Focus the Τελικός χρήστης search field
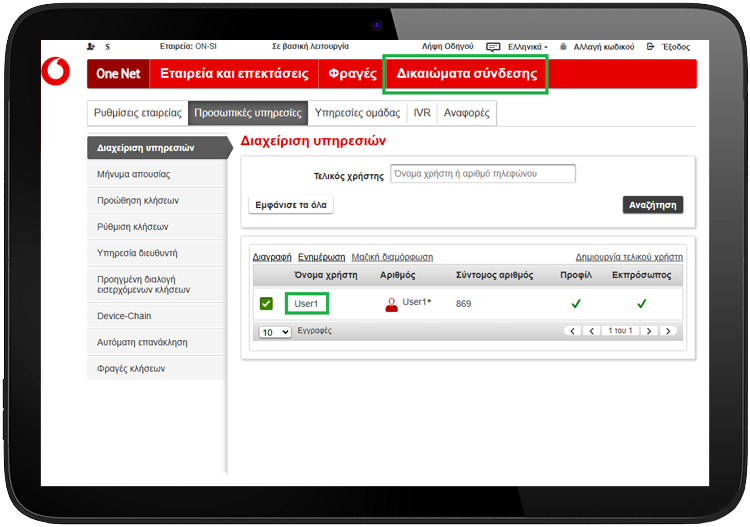 coord(483,174)
